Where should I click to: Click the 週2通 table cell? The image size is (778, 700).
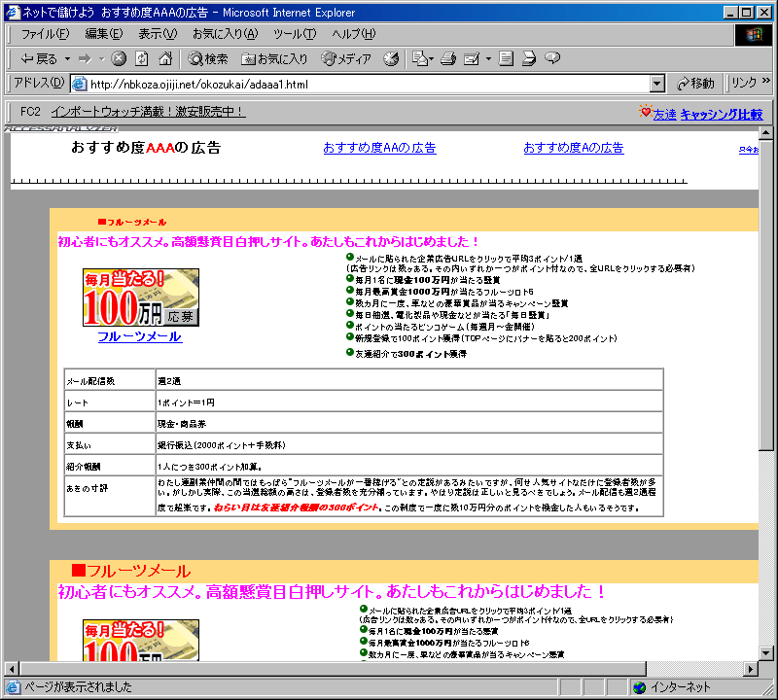coord(408,380)
